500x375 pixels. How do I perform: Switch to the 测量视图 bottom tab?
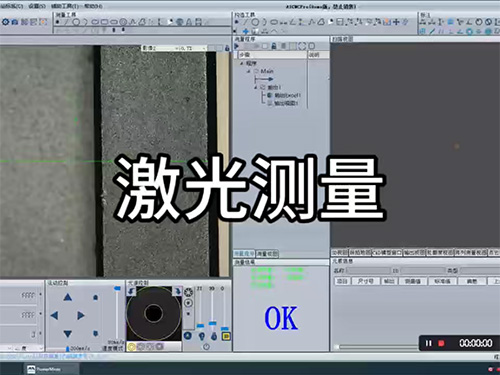click(267, 254)
